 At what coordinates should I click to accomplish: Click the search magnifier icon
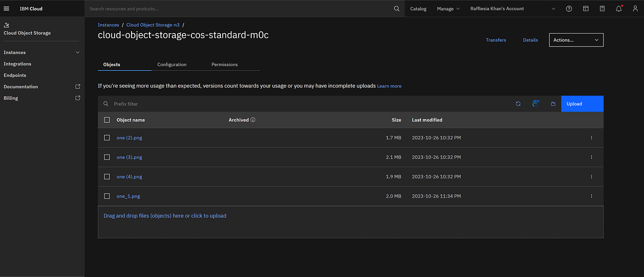point(397,9)
